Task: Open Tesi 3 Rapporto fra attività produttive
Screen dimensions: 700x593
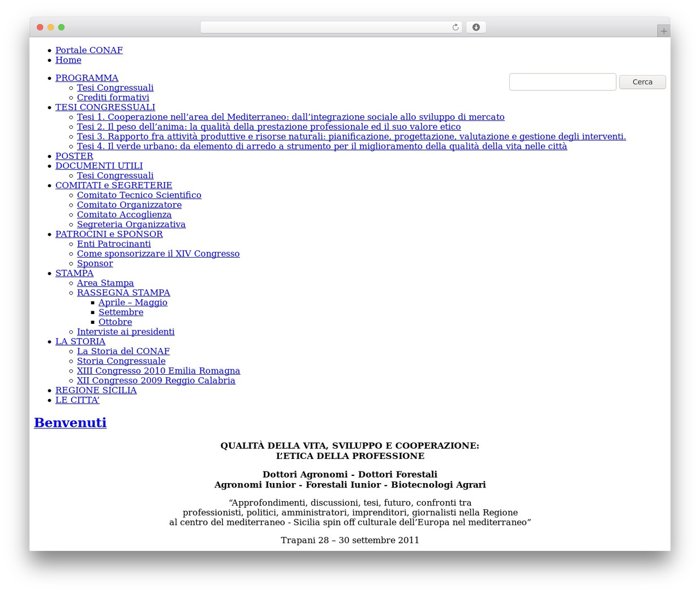Action: pyautogui.click(x=352, y=137)
